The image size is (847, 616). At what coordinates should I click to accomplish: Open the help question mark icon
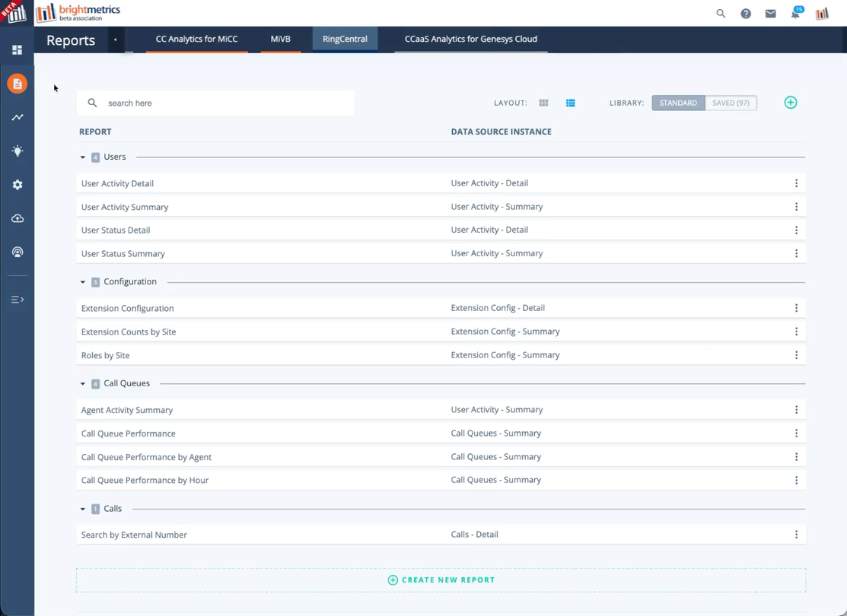746,14
